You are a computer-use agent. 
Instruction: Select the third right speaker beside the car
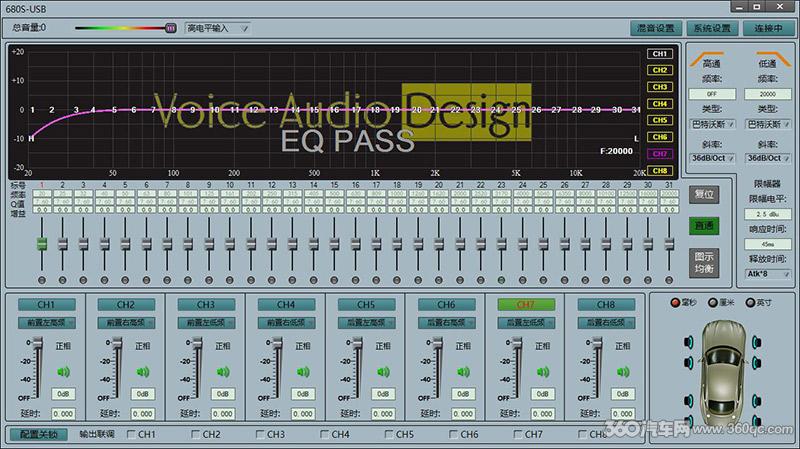coord(757,401)
